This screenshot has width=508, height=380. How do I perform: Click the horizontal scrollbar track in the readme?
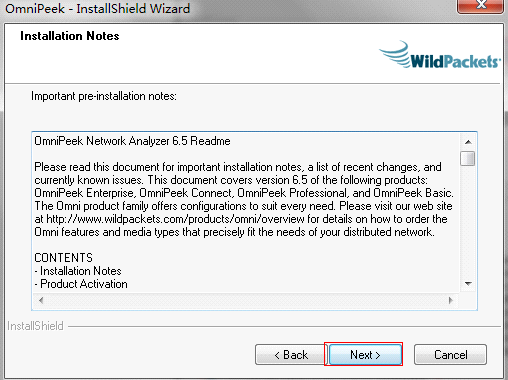(x=246, y=300)
